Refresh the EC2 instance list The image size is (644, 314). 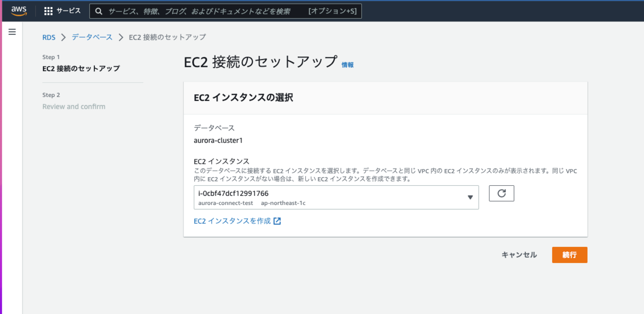pos(502,193)
